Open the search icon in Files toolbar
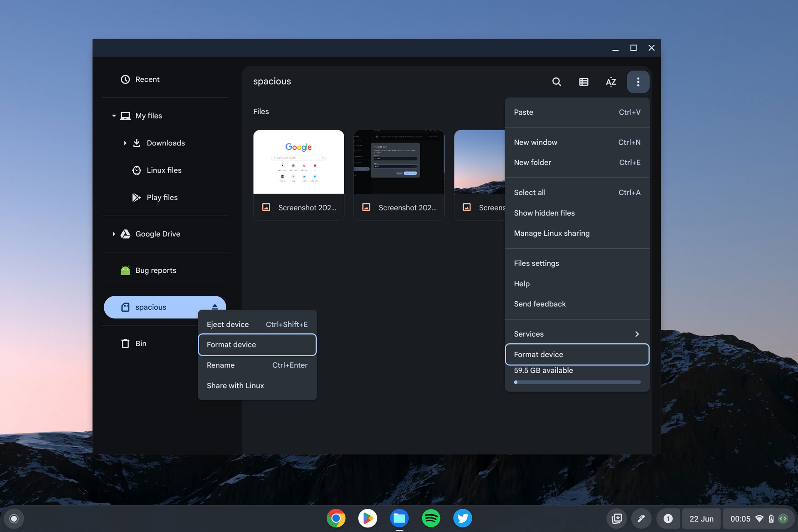 [x=557, y=82]
